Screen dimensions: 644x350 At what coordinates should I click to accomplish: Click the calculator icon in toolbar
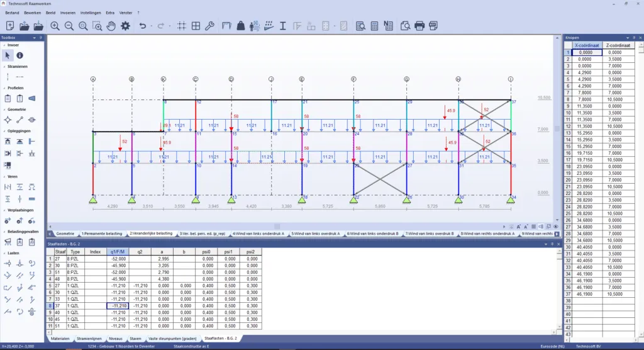374,26
